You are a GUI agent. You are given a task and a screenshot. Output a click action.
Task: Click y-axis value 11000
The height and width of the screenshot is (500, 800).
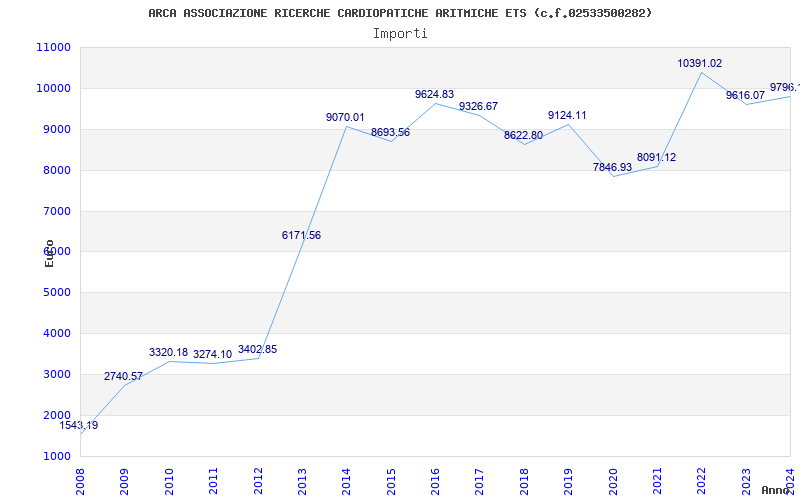[53, 47]
